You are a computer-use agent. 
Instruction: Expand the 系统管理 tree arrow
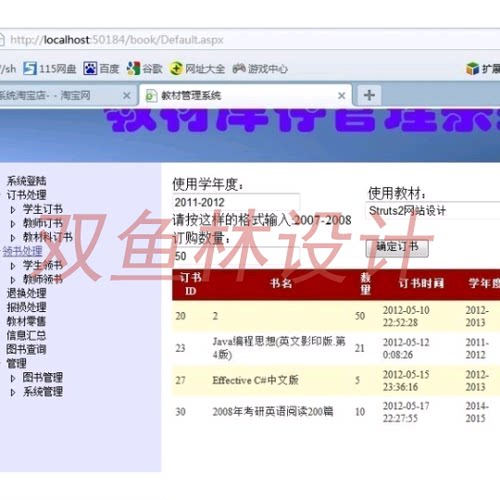point(13,392)
